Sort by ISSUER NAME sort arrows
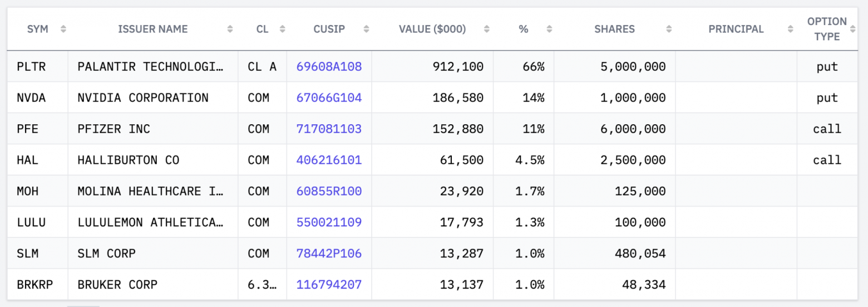Image resolution: width=868 pixels, height=307 pixels. [230, 29]
